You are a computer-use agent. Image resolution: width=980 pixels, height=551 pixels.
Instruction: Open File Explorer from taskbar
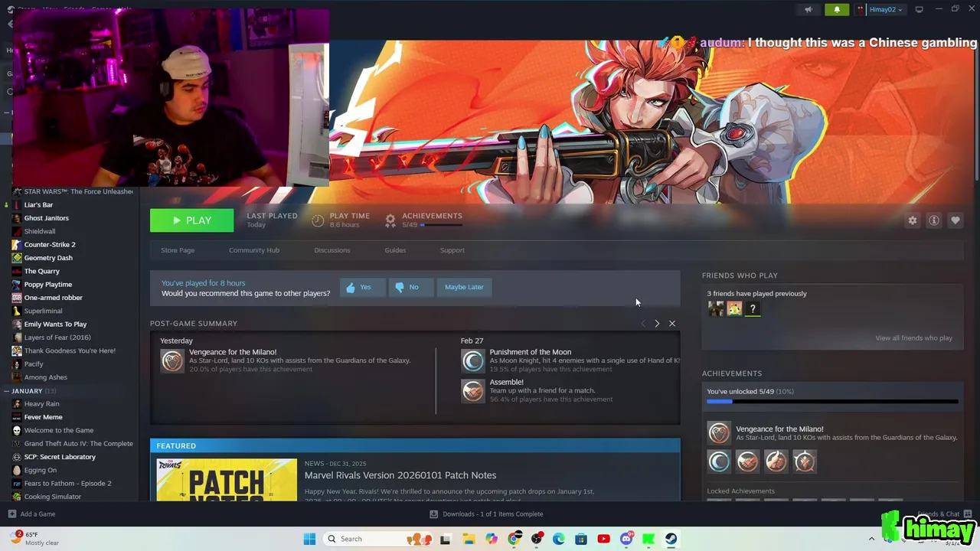(x=469, y=539)
